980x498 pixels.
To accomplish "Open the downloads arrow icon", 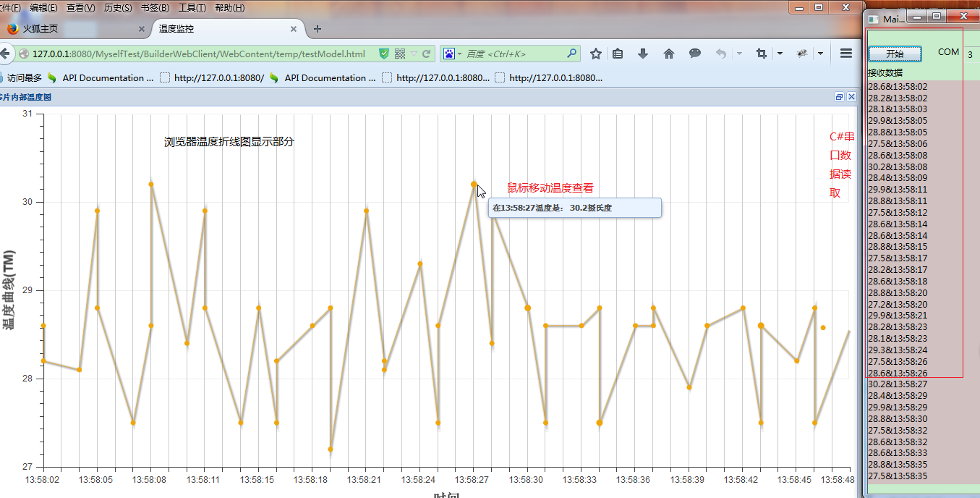I will click(643, 54).
